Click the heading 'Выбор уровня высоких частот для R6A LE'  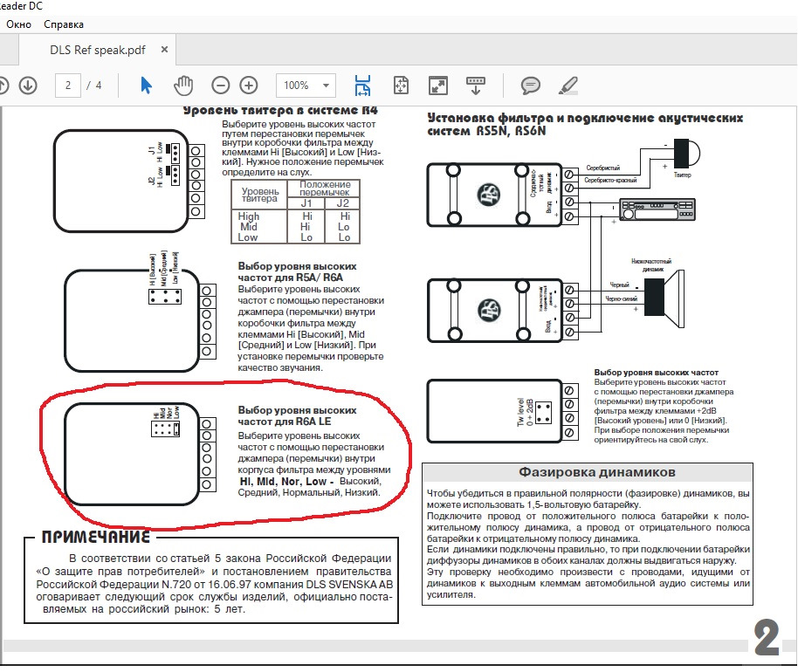pos(297,415)
